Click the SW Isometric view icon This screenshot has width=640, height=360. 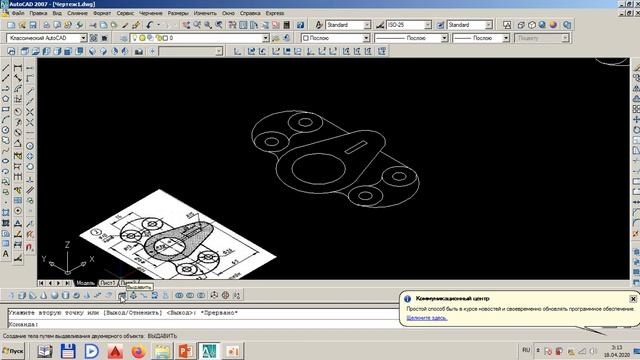coord(92,51)
